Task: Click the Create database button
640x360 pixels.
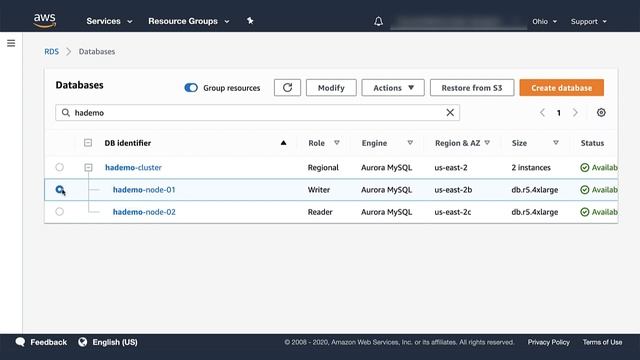Action: pyautogui.click(x=562, y=88)
